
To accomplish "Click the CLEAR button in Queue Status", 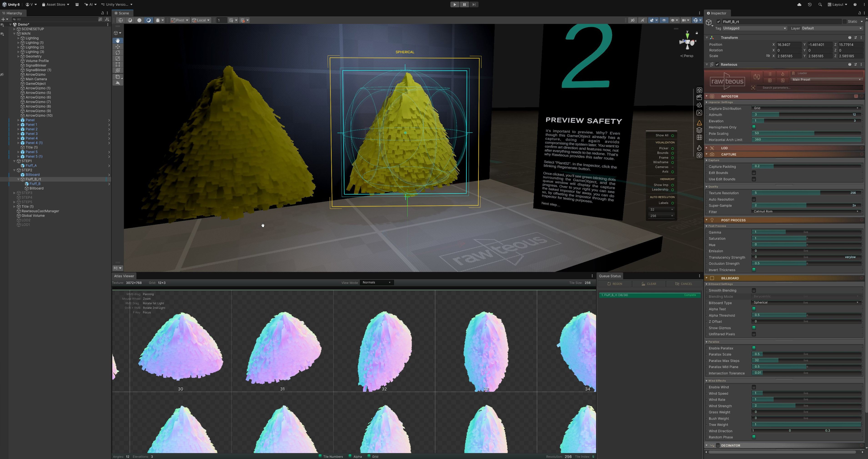I will 649,284.
